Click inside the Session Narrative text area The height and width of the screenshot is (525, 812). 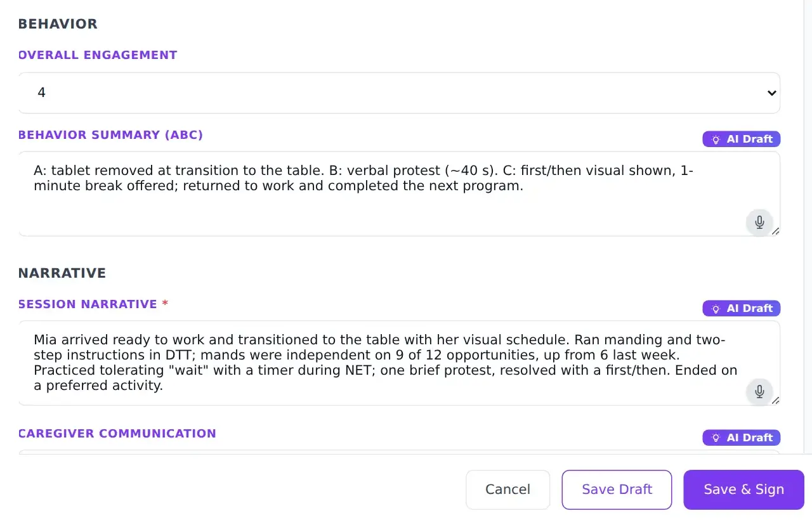(399, 363)
